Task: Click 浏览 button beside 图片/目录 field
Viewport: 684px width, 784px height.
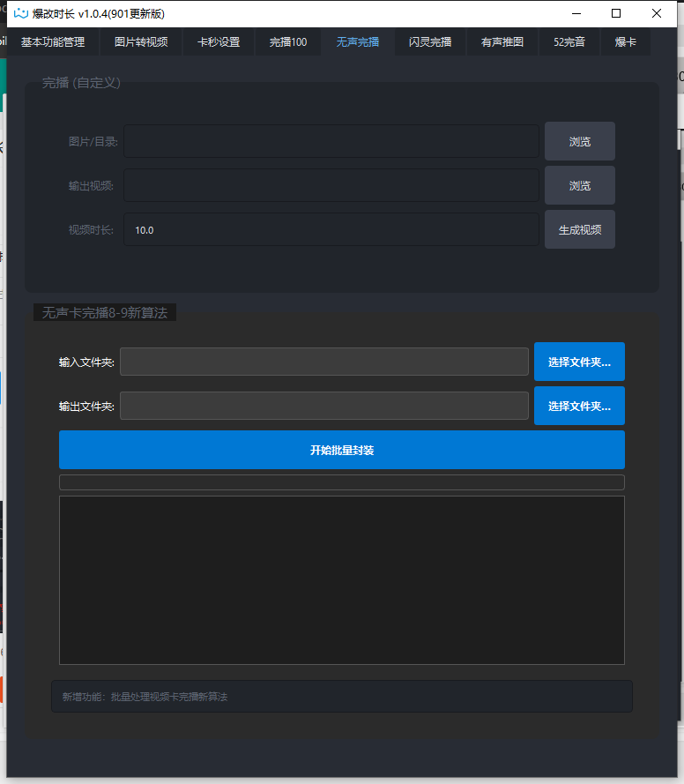Action: 579,141
